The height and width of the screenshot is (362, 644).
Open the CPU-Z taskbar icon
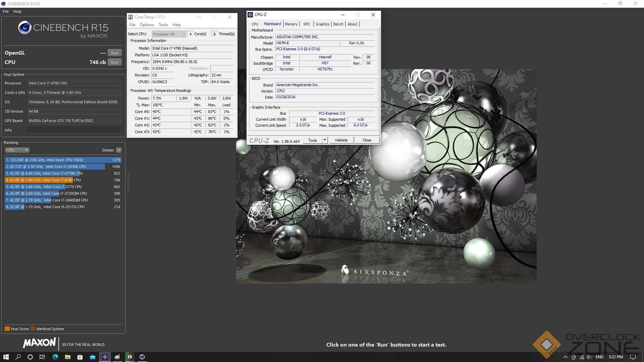click(105, 357)
